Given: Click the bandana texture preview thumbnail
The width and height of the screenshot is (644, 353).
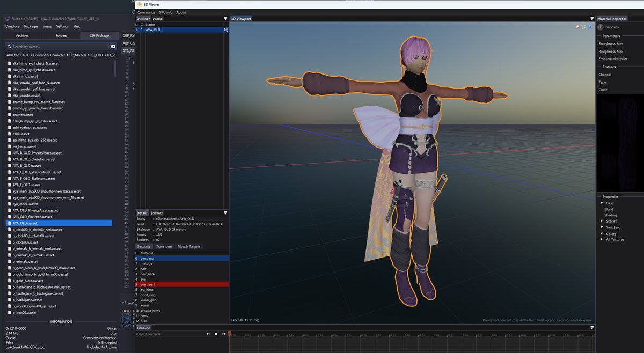Looking at the screenshot, I should point(620,142).
